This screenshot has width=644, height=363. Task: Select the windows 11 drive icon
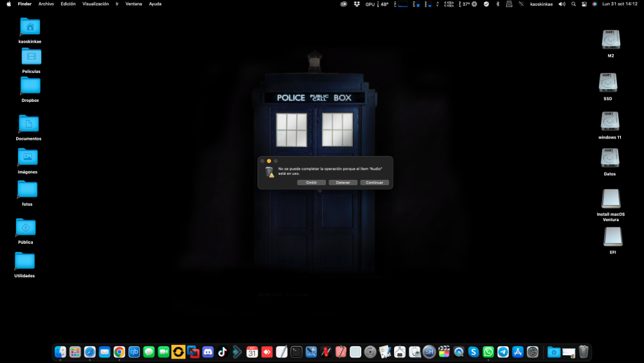click(610, 122)
